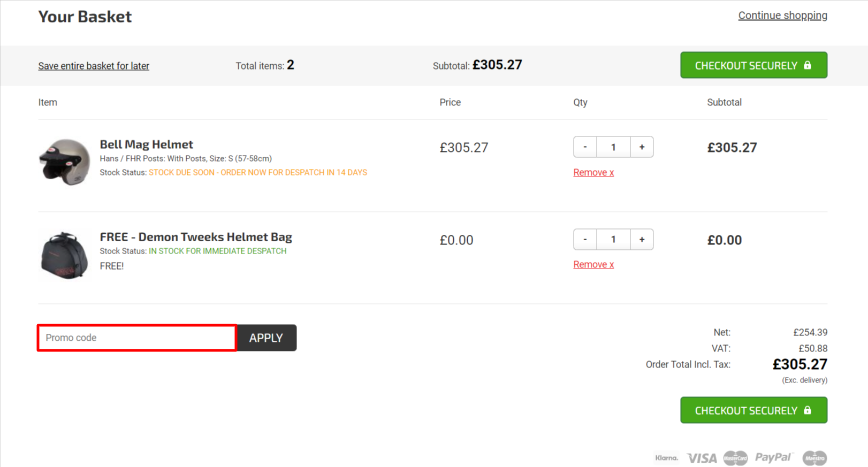
Task: Select the 'STOCK DUE SOON' status text
Action: pyautogui.click(x=258, y=172)
